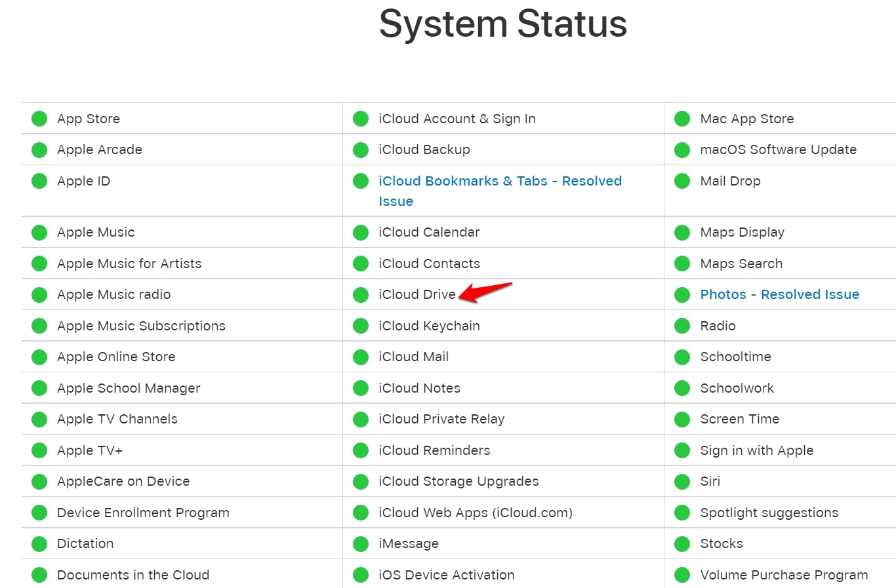Click the status dot for iCloud Storage Upgrades
896x588 pixels.
[x=361, y=481]
